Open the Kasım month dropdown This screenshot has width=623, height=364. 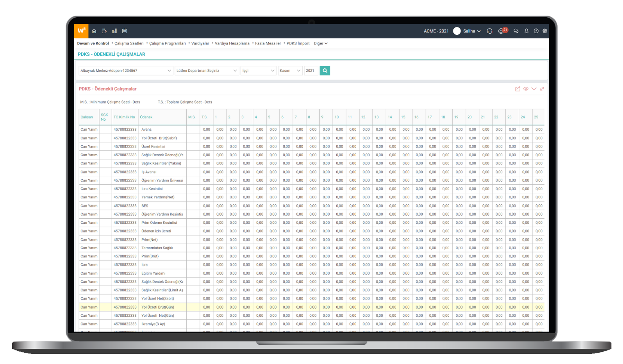pos(290,71)
